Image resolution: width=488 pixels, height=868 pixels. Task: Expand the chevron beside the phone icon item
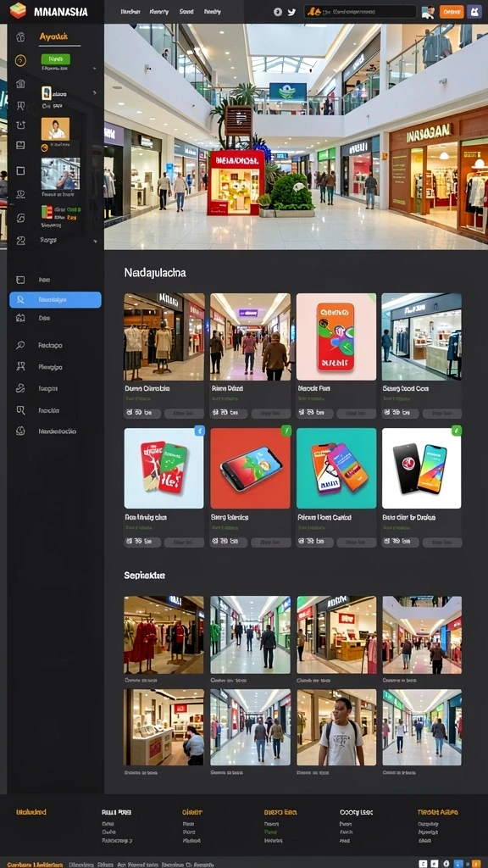[x=95, y=93]
